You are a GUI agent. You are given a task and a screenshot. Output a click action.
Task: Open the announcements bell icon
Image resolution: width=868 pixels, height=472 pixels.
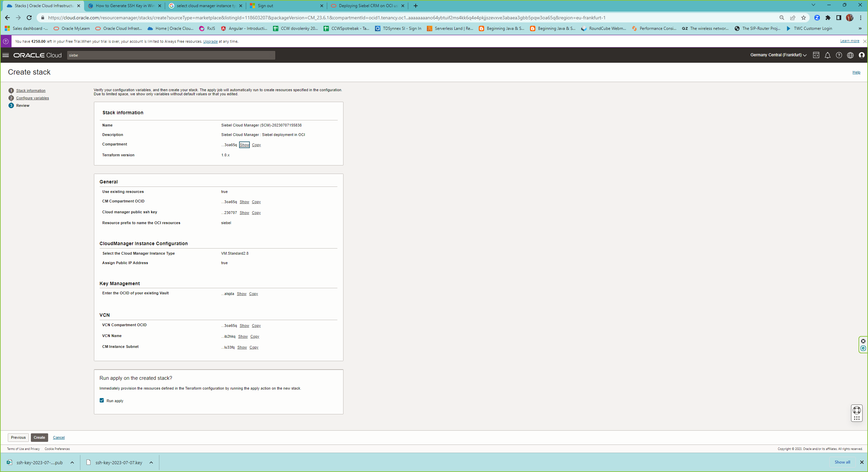click(x=828, y=55)
